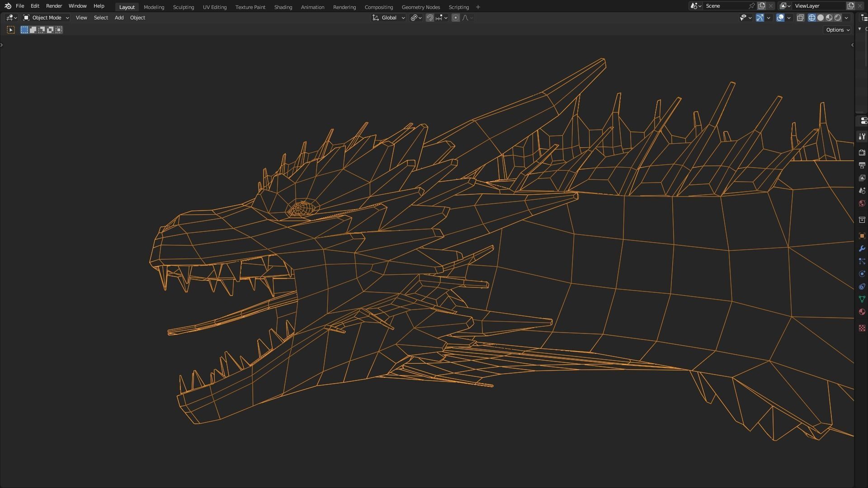This screenshot has height=488, width=868.
Task: Open the View Layer properties tab
Action: tap(862, 178)
